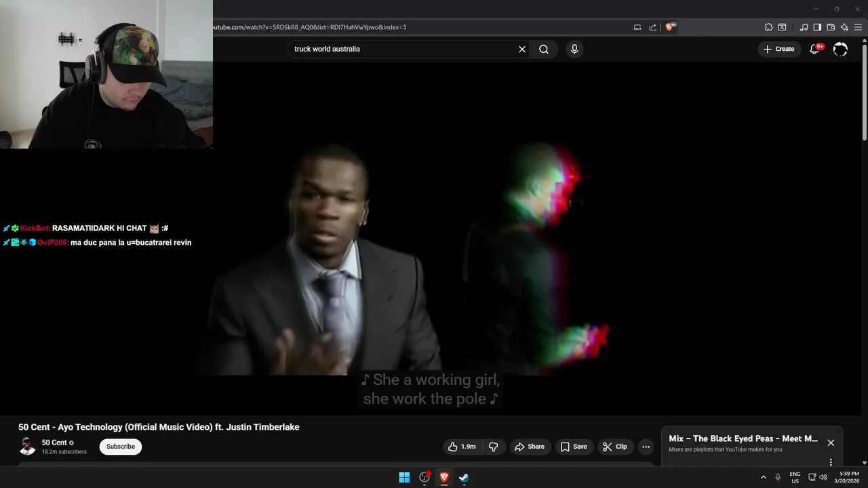The height and width of the screenshot is (488, 868).
Task: Click the Ayo Technology video title
Action: tap(159, 427)
